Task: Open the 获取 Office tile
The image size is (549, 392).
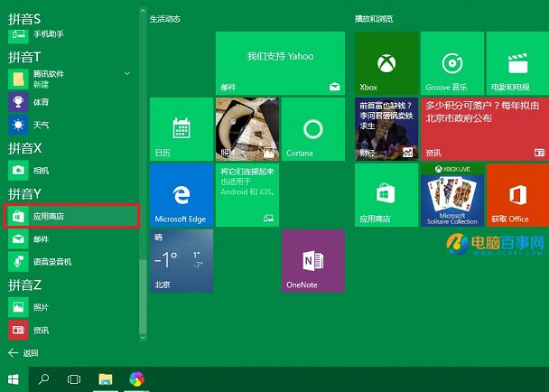Action: (x=517, y=195)
